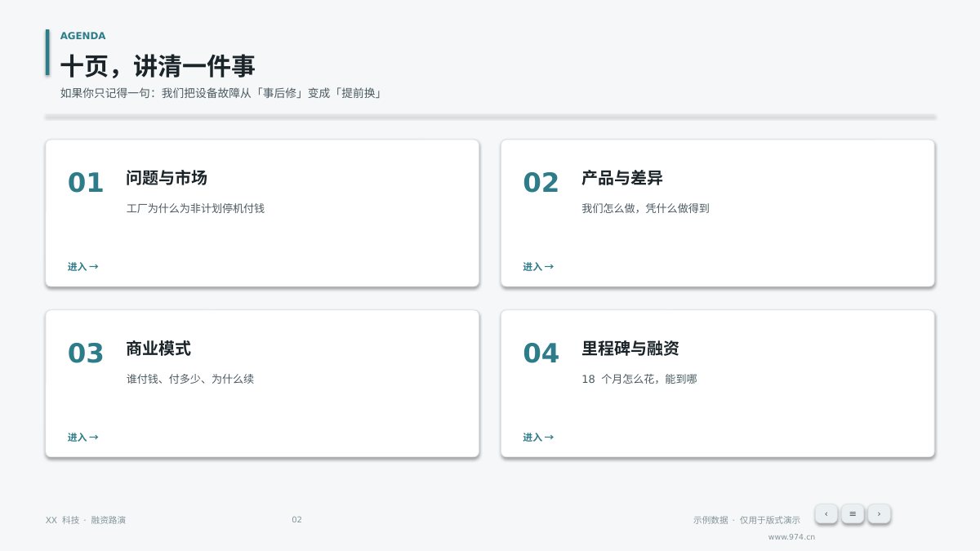Click the subtitle 18 个月怎么花，能到哪
980x551 pixels.
point(639,379)
